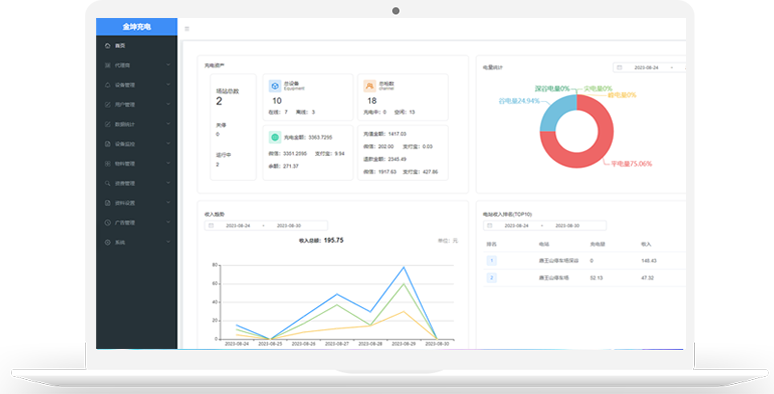This screenshot has width=774, height=394.
Task: Expand the 用户管理 menu chevron
Action: (x=168, y=104)
